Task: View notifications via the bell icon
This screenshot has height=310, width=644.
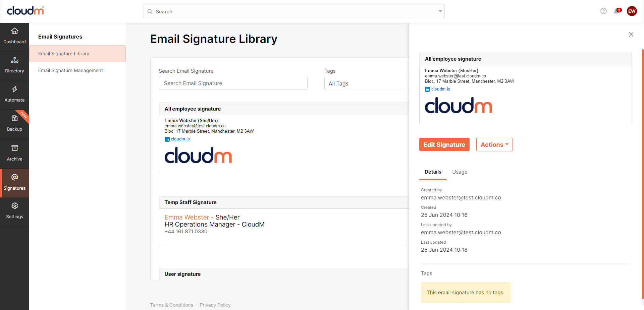Action: pyautogui.click(x=616, y=11)
